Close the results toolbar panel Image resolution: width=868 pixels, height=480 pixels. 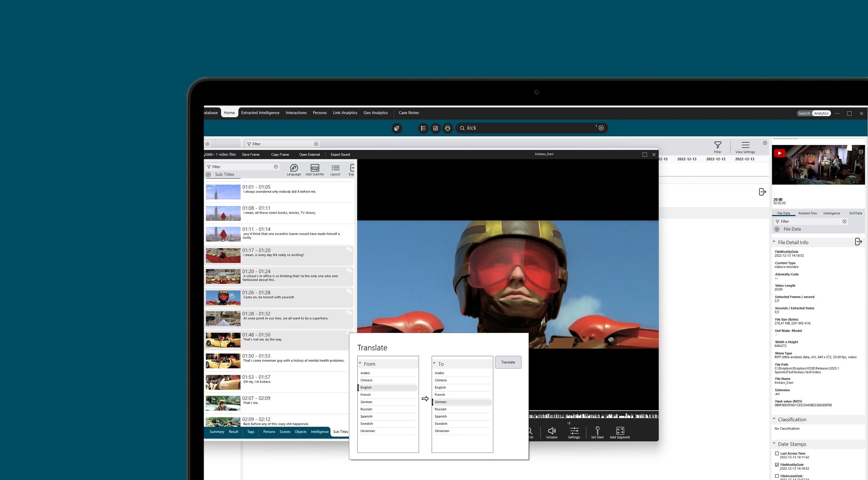(765, 143)
